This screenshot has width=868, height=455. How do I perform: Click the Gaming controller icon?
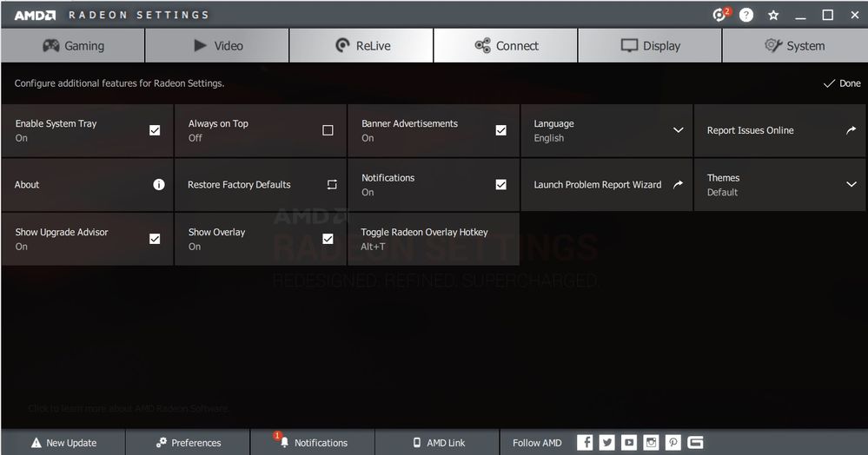pos(51,45)
